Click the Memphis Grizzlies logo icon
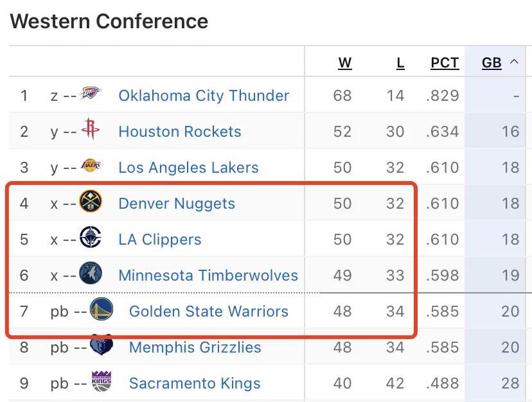 (x=101, y=345)
